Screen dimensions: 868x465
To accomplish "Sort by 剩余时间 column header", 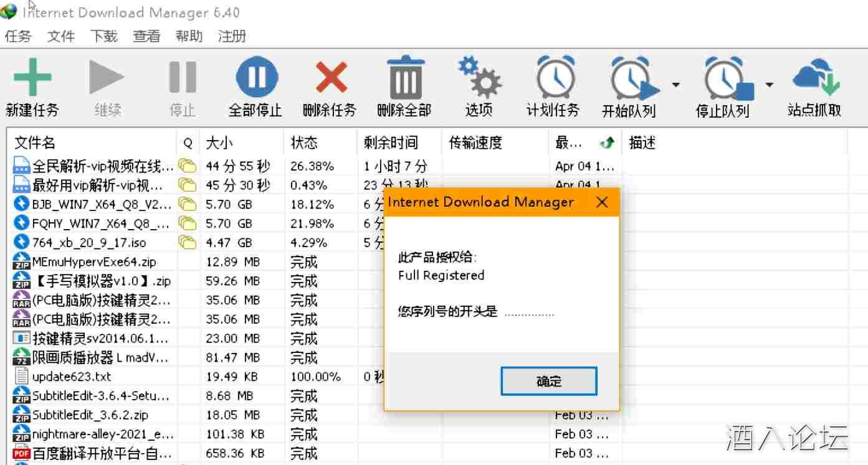I will 400,143.
